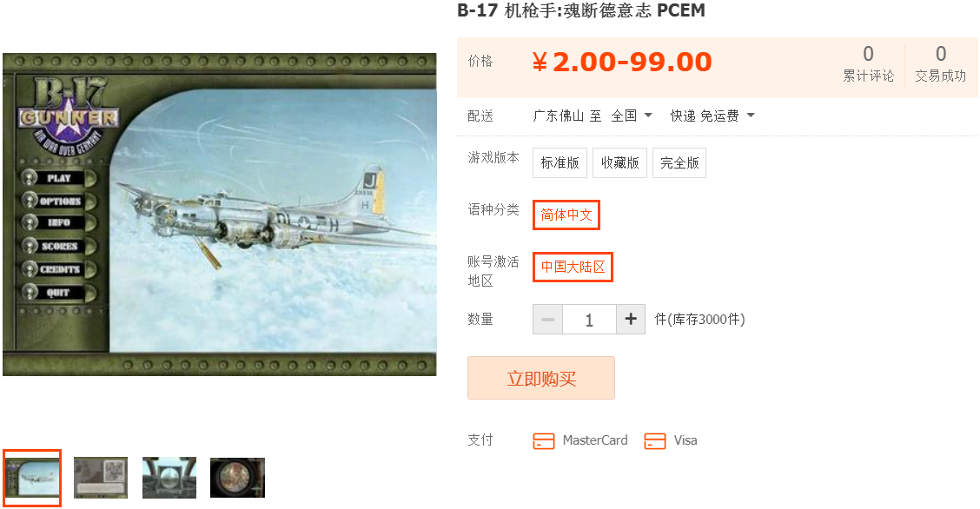Click the 立即购买 buy now button
Viewport: 980px width, 509px height.
point(541,378)
